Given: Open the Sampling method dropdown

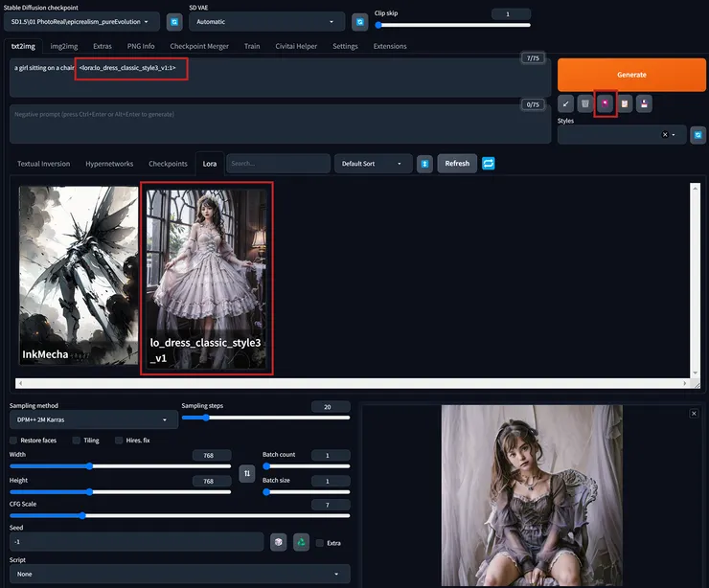Looking at the screenshot, I should click(91, 419).
